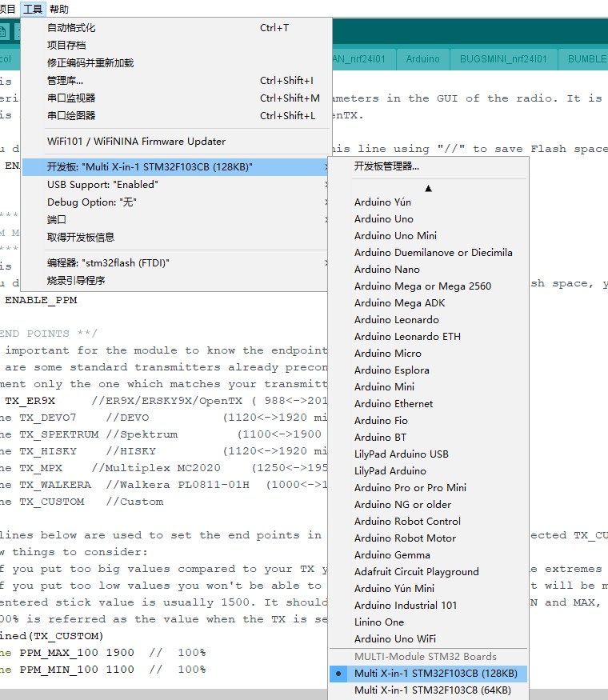The width and height of the screenshot is (608, 700).
Task: Choose Arduino Fio board
Action: pyautogui.click(x=429, y=421)
